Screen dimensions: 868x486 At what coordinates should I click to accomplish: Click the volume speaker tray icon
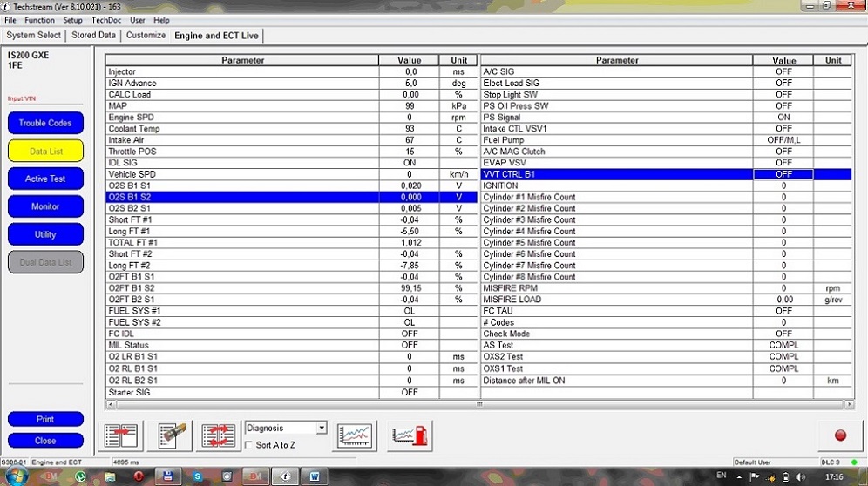click(801, 477)
